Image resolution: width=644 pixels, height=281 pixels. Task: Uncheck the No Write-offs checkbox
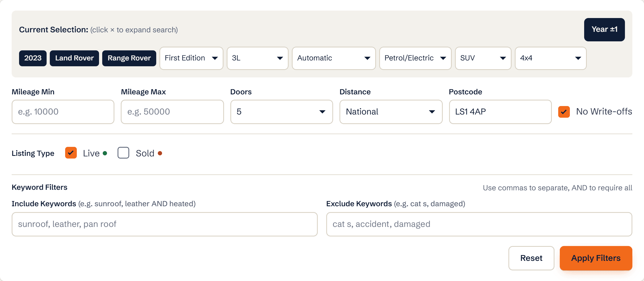click(x=564, y=112)
